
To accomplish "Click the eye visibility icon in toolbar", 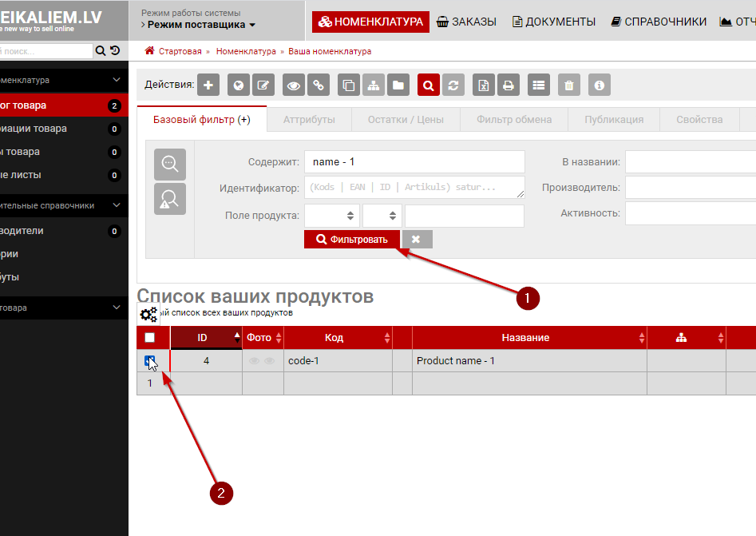I will tap(294, 85).
